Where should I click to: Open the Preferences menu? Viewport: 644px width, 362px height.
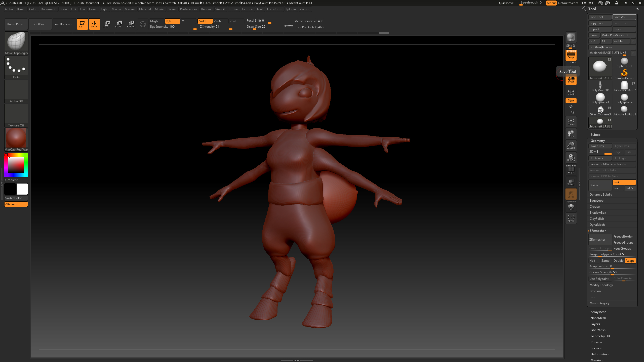(188, 9)
